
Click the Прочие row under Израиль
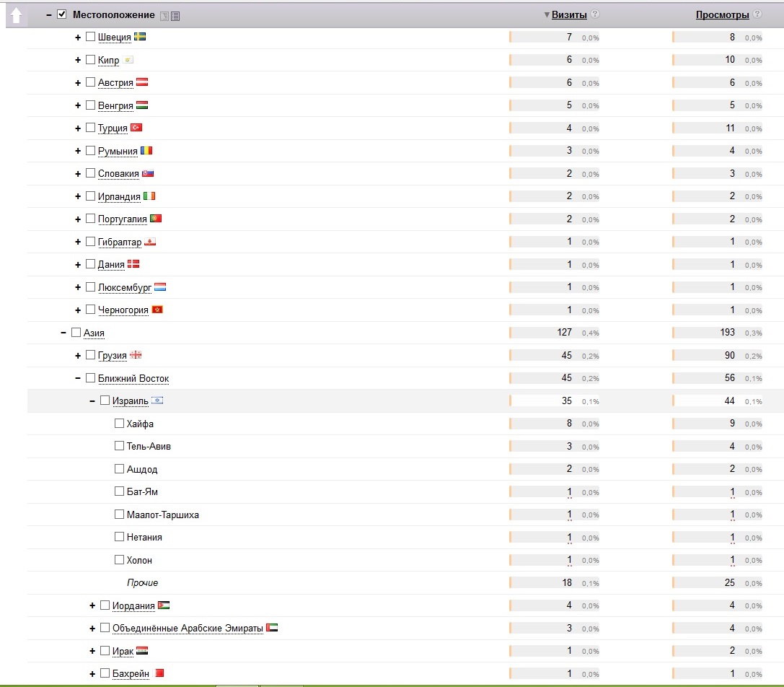click(142, 582)
